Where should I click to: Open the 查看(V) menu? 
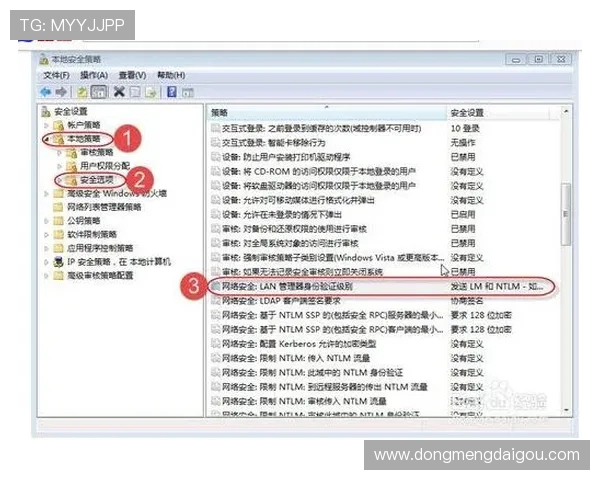(x=132, y=75)
